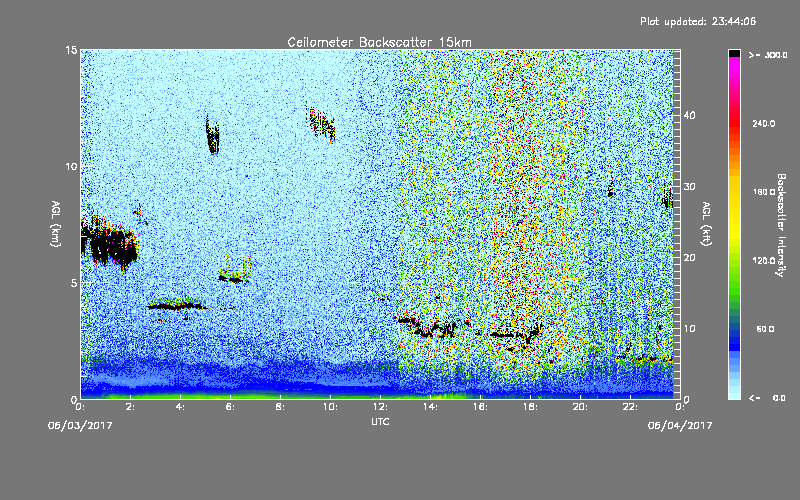Click the "60.0" colorbar value

point(765,329)
